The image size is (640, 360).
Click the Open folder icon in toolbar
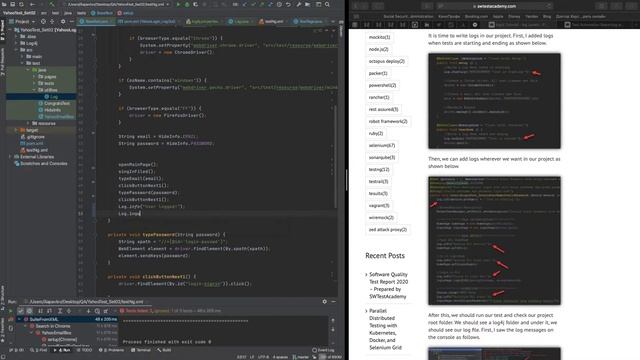4,4
